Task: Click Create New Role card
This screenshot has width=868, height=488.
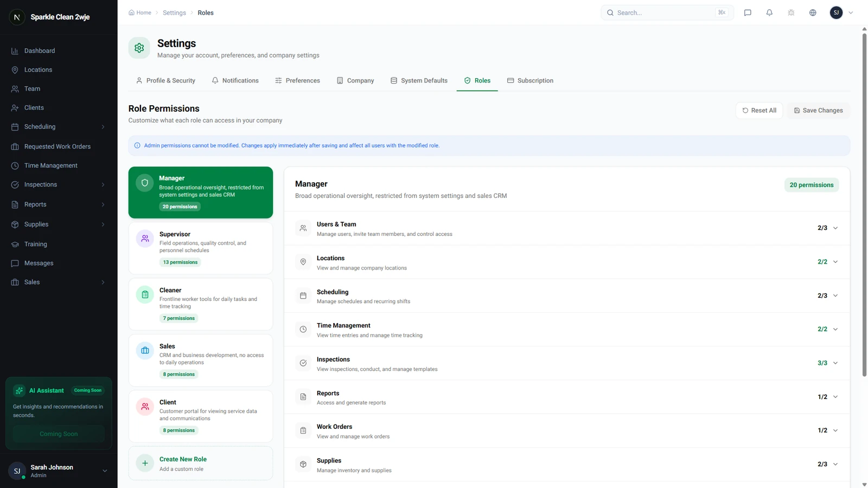Action: [201, 464]
